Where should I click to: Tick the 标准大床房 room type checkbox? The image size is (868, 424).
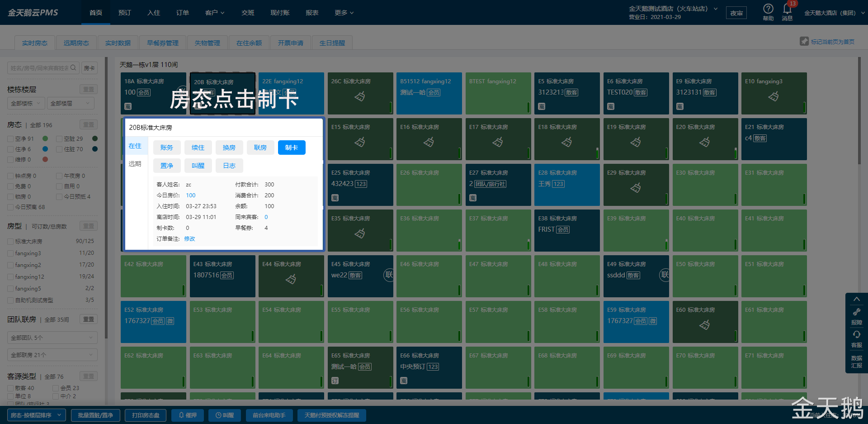pyautogui.click(x=10, y=242)
